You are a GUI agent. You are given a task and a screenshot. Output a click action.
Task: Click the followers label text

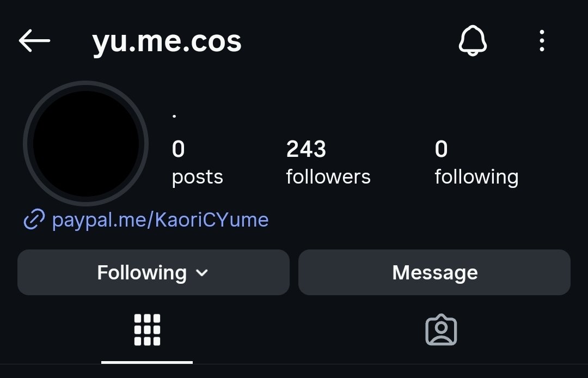(328, 176)
